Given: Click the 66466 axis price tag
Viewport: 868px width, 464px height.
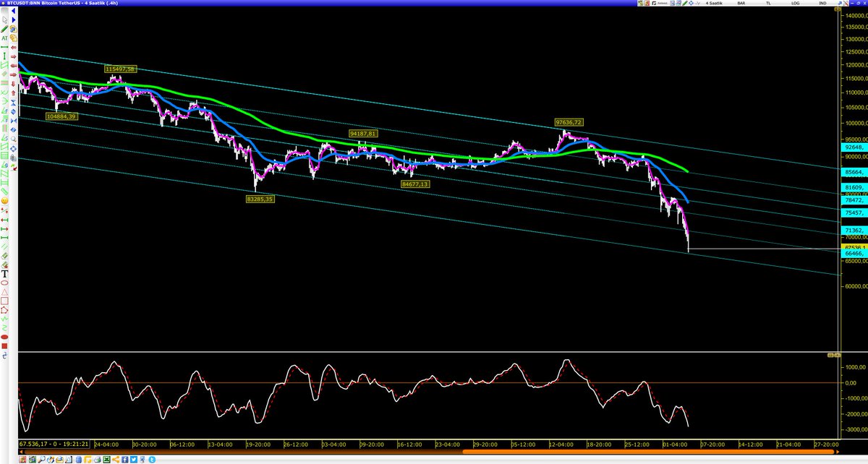Looking at the screenshot, I should click(854, 254).
